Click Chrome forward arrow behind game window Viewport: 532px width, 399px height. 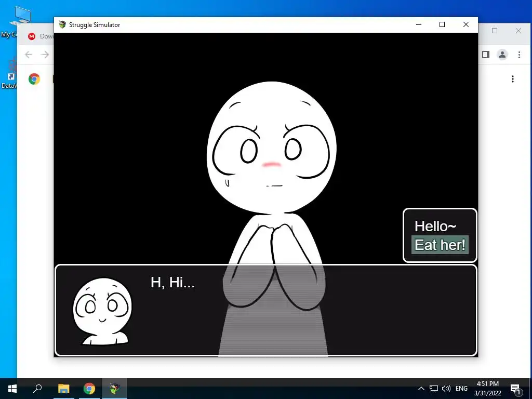pos(45,55)
